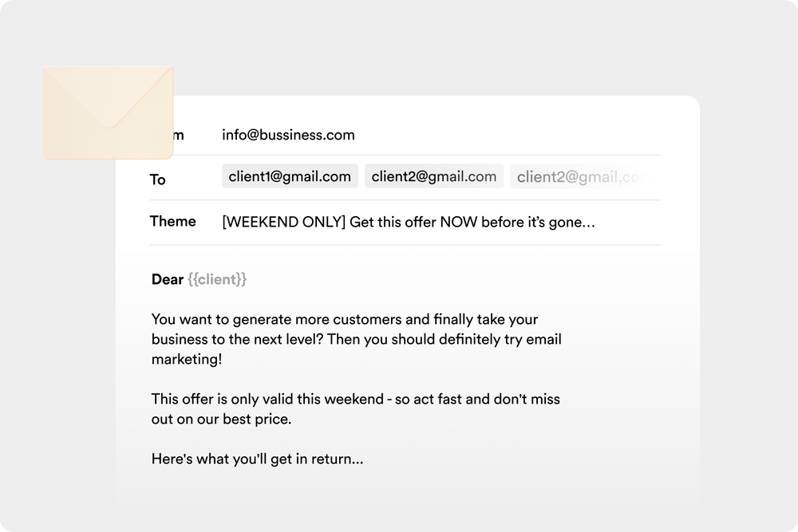The height and width of the screenshot is (532, 798).
Task: Click the bold Dear greeting
Action: point(167,280)
